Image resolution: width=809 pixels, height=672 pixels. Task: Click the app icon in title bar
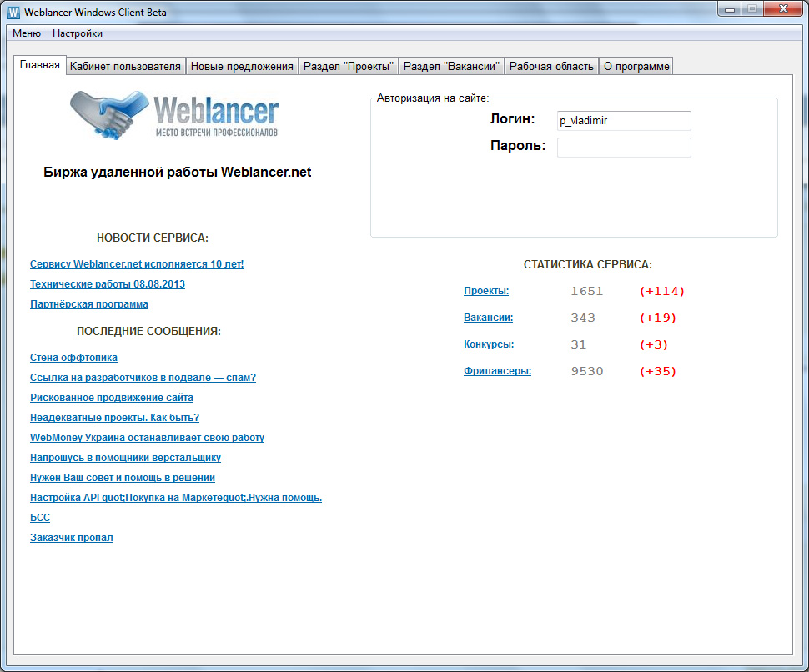point(13,13)
